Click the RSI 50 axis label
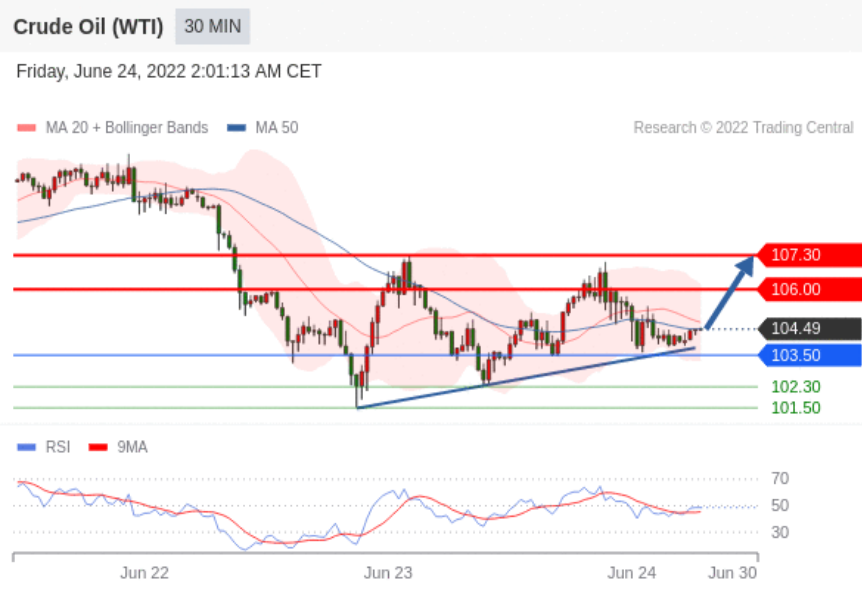The height and width of the screenshot is (594, 862). coord(780,506)
